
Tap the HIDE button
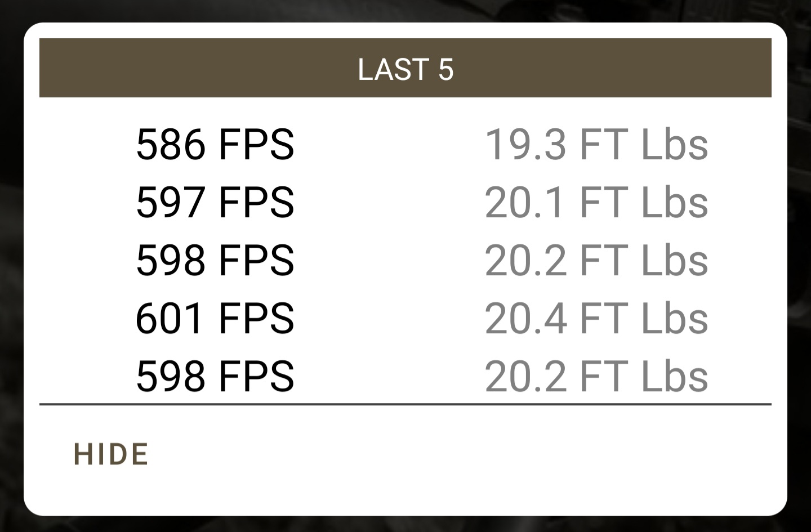click(111, 454)
